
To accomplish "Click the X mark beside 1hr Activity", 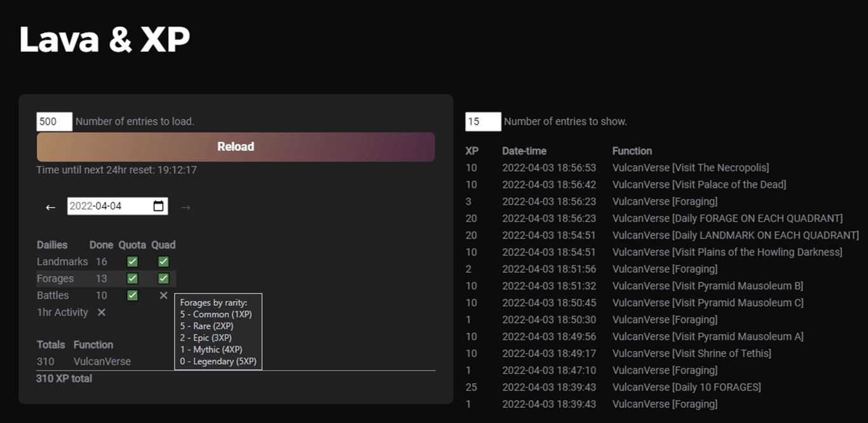I will 101,312.
